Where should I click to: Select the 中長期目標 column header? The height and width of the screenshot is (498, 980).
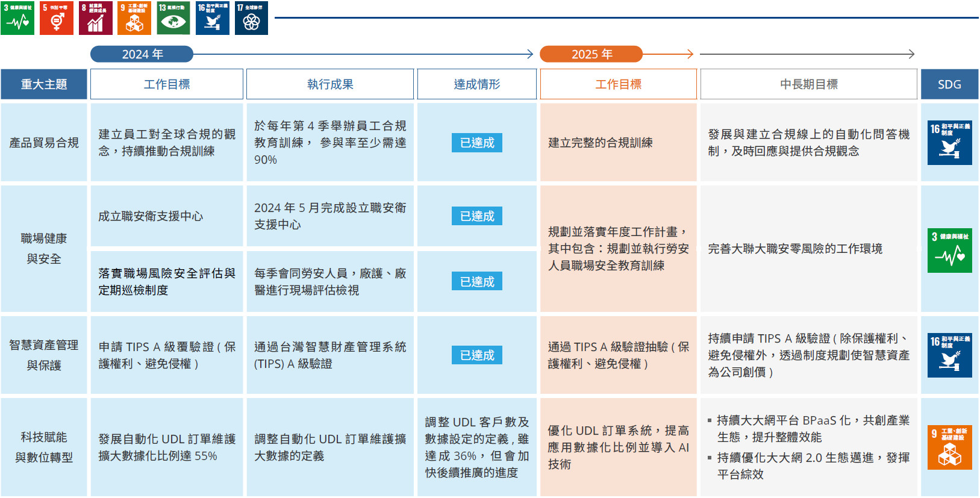(808, 84)
